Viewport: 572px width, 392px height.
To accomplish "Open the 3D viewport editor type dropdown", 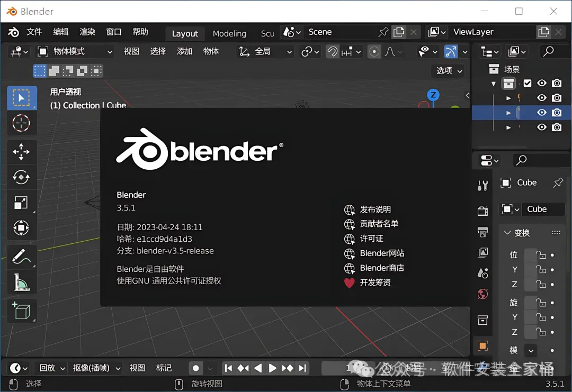I will coord(20,52).
